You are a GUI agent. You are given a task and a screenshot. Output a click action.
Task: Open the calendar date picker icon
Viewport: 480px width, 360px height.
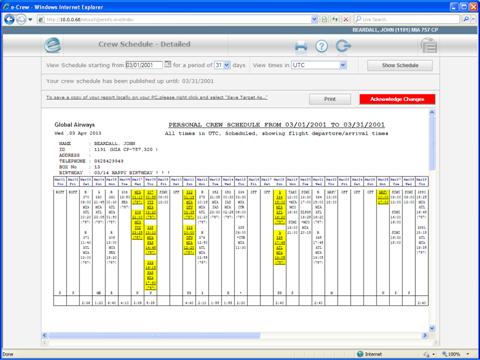168,64
